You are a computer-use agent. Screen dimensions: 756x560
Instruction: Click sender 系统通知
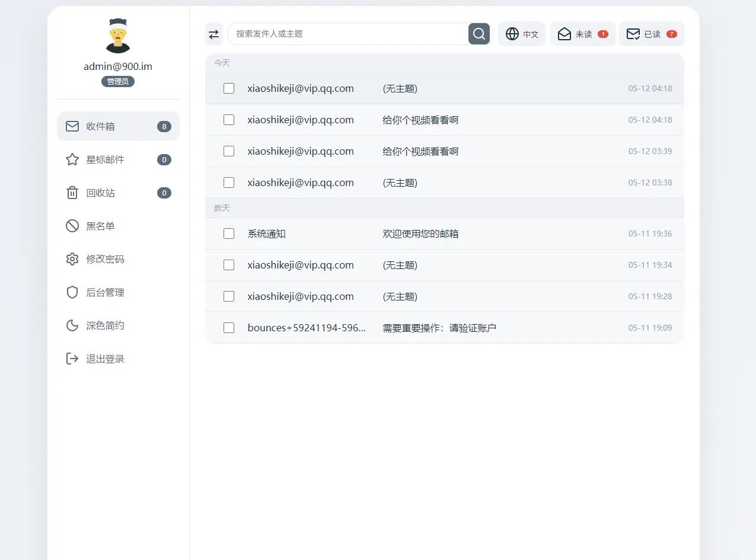[x=267, y=233]
